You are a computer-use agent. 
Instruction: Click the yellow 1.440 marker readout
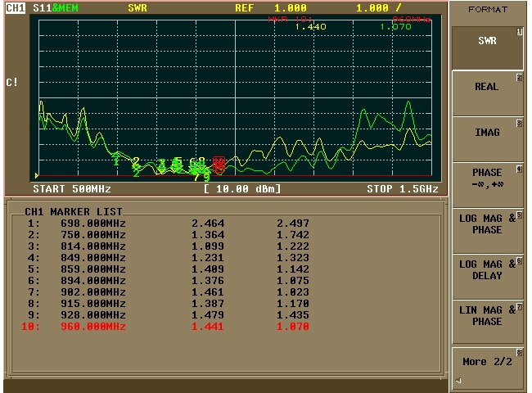click(310, 27)
